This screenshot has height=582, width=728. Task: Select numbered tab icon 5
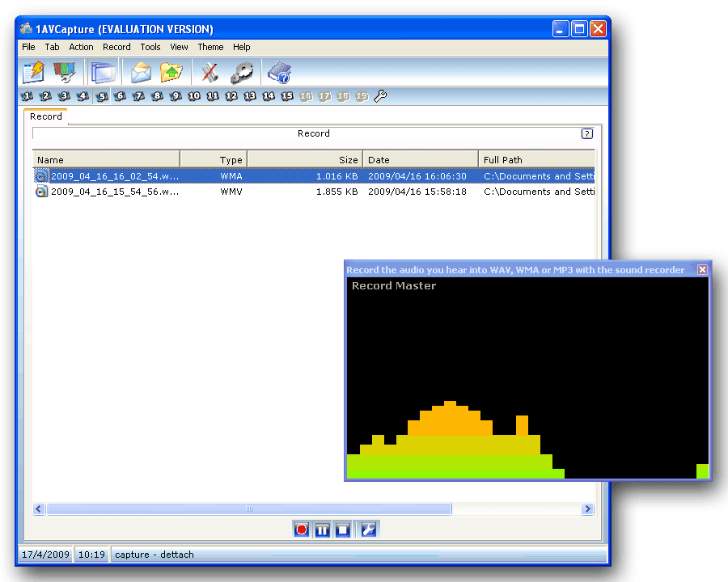pos(101,96)
